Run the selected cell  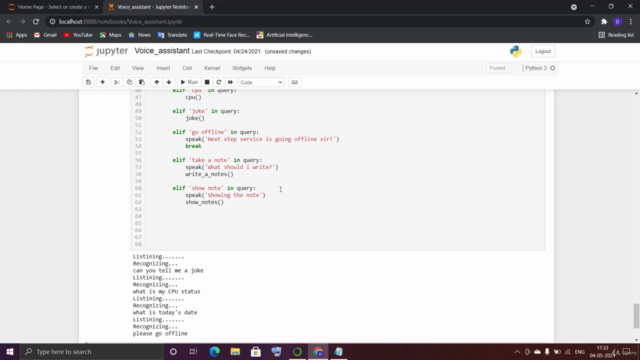coord(189,82)
